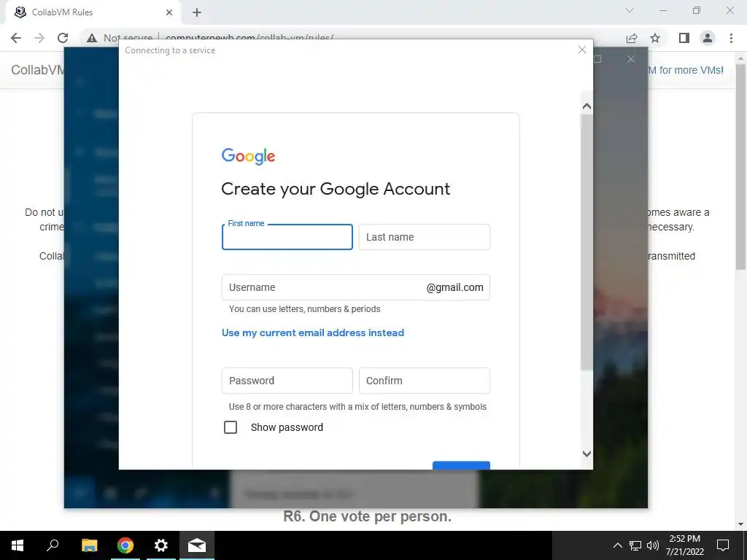747x560 pixels.
Task: Click the dialog vertical scrollbar thumb
Action: click(x=587, y=242)
